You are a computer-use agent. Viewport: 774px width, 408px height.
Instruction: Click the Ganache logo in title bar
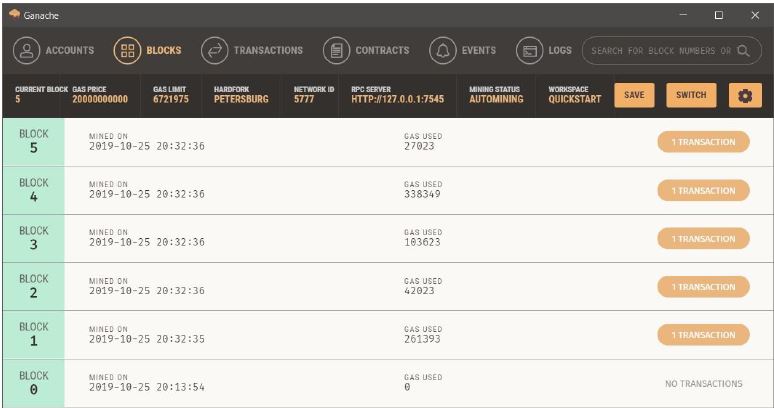pos(15,15)
